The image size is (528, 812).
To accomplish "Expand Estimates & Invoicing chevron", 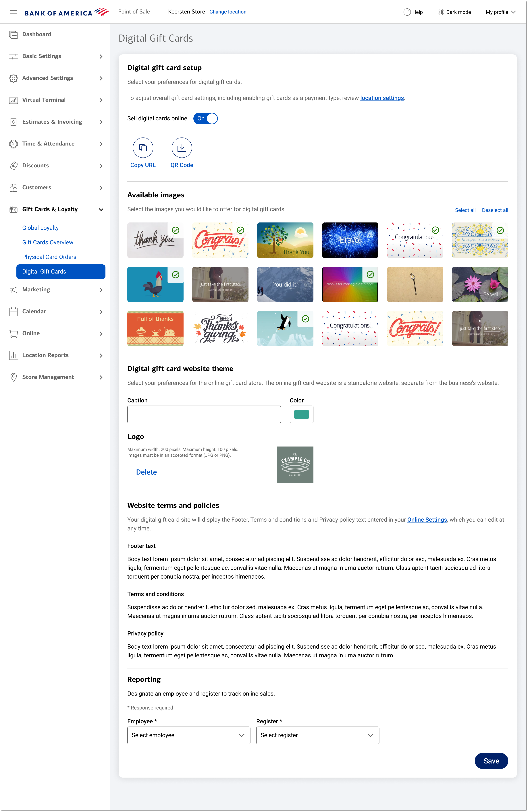I will coord(101,122).
